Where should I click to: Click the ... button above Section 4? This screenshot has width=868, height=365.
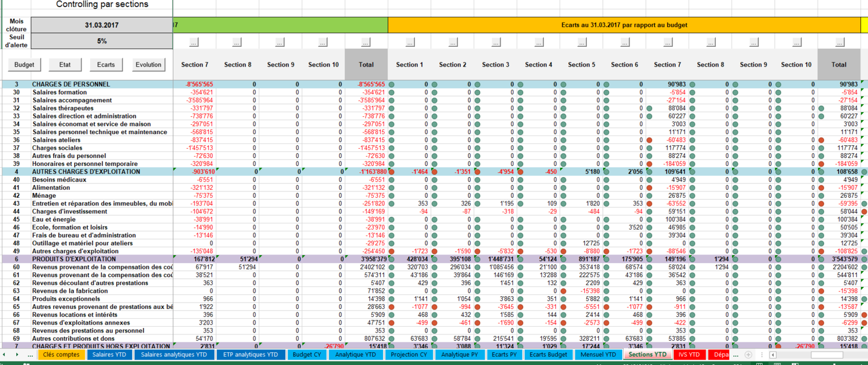538,42
